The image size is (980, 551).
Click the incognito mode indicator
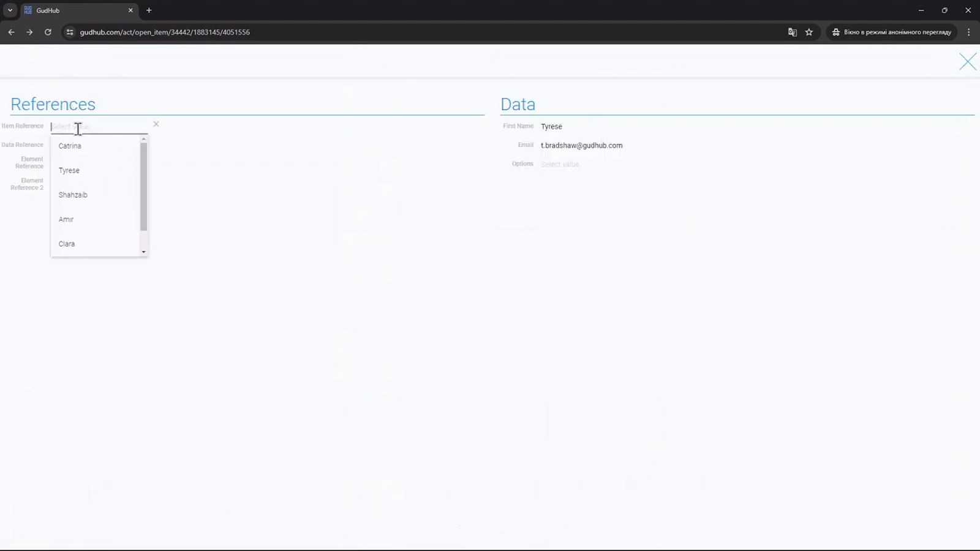tap(891, 32)
